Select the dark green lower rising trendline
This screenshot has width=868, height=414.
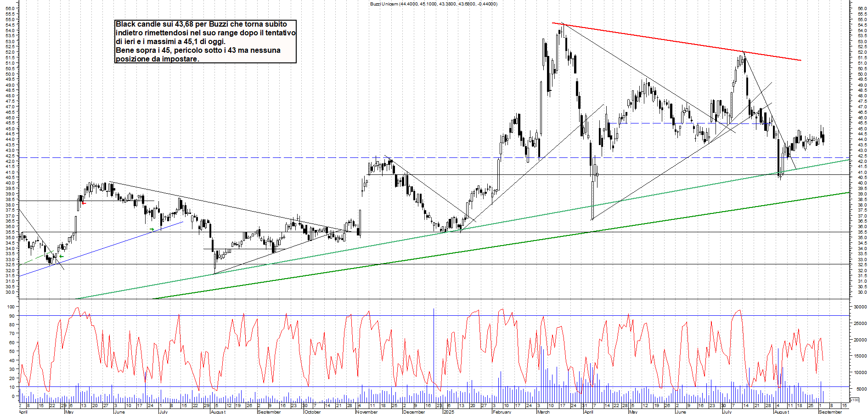[501, 246]
